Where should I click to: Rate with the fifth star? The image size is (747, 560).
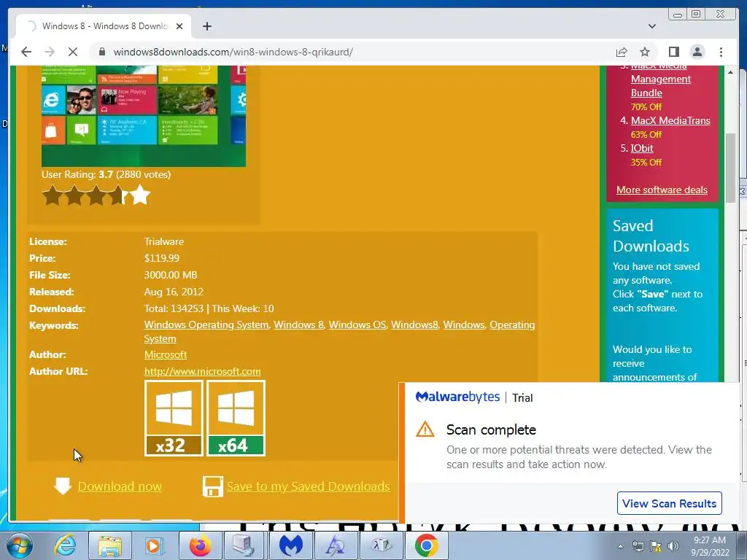click(139, 195)
